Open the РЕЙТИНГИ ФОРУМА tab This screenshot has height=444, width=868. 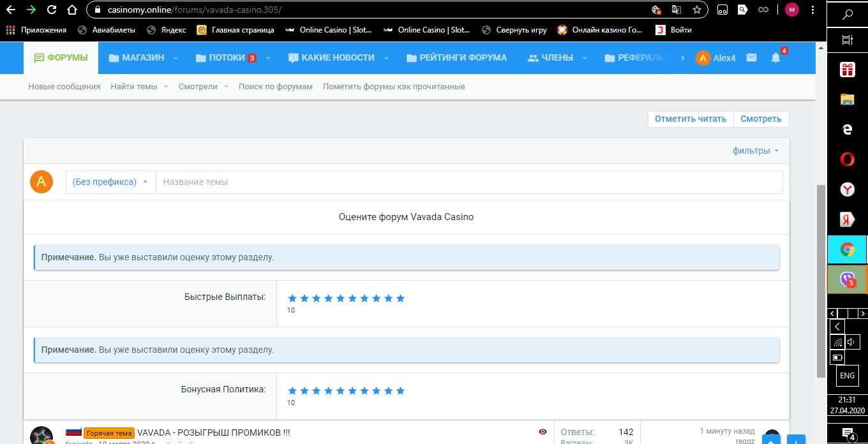pyautogui.click(x=456, y=57)
